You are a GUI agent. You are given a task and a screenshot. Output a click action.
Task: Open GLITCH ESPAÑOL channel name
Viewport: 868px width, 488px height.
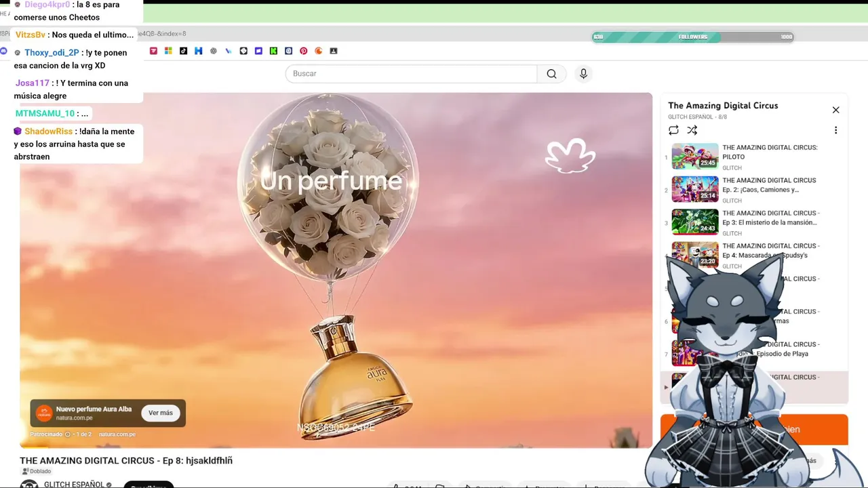[74, 484]
